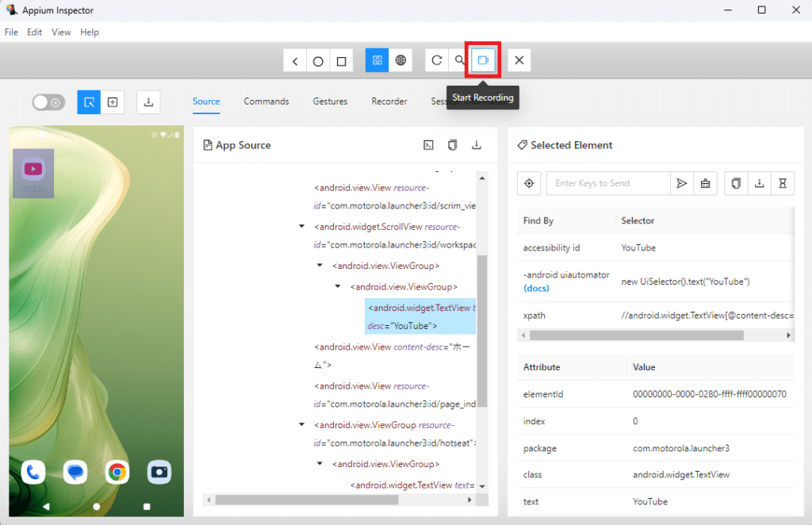
Task: Activate Tap/Swipe by coordinates mode
Action: coord(113,102)
